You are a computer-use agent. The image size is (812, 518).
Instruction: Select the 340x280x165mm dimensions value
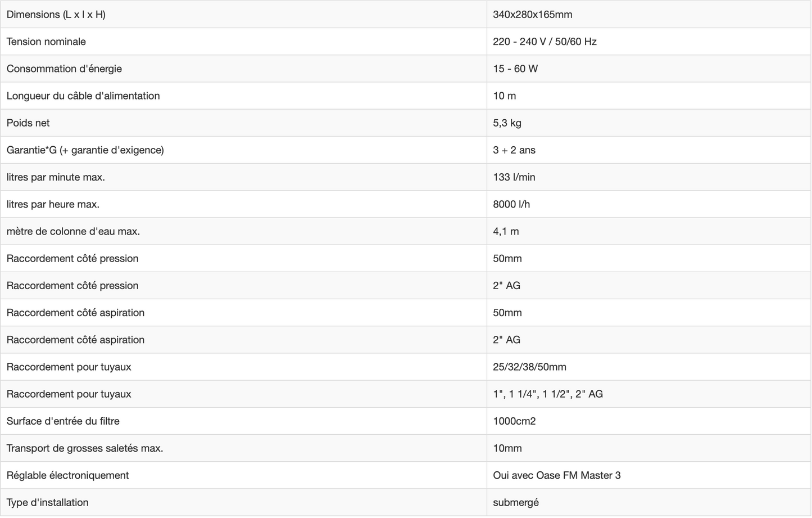tap(532, 15)
